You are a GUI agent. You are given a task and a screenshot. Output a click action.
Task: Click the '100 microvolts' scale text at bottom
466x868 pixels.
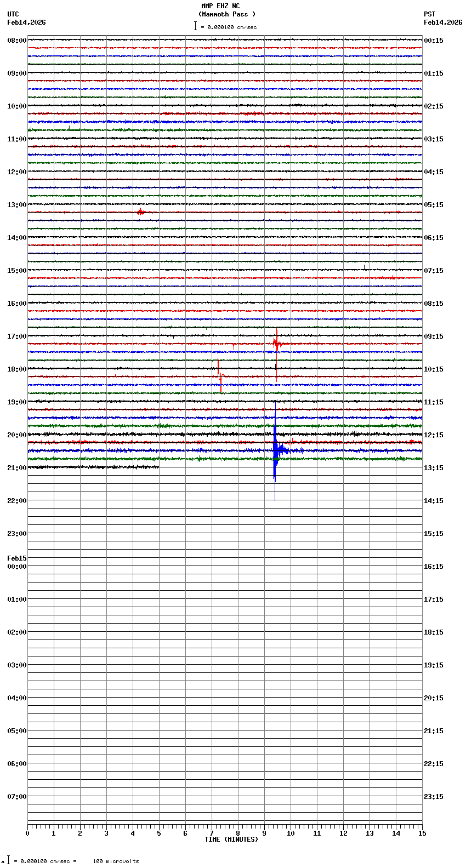tap(116, 861)
